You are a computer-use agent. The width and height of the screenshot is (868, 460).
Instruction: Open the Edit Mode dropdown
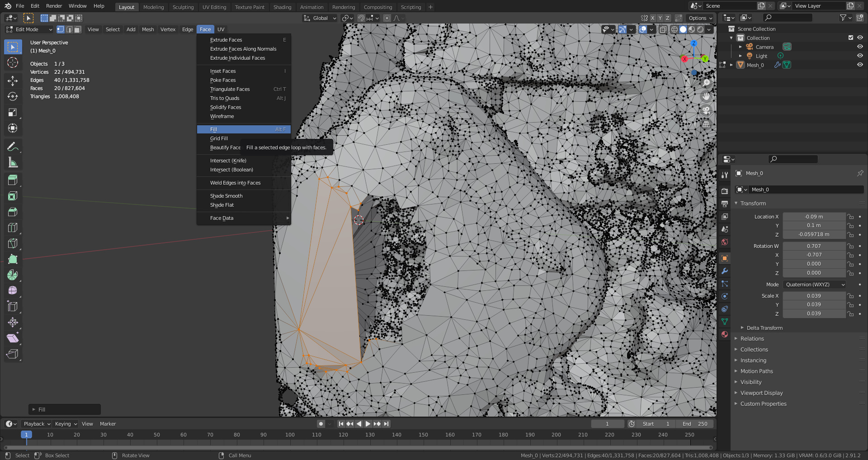(29, 29)
